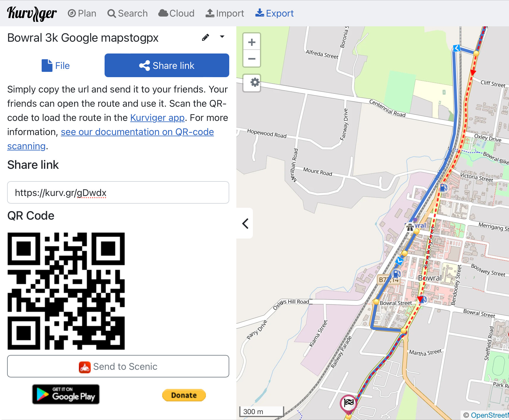This screenshot has width=509, height=420.
Task: Follow the Kurviger app link
Action: coord(157,118)
